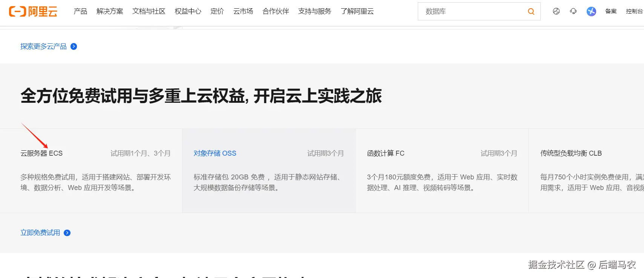This screenshot has width=644, height=278.
Task: Click the ECS 试用期1个月、3个月 label
Action: pos(140,153)
